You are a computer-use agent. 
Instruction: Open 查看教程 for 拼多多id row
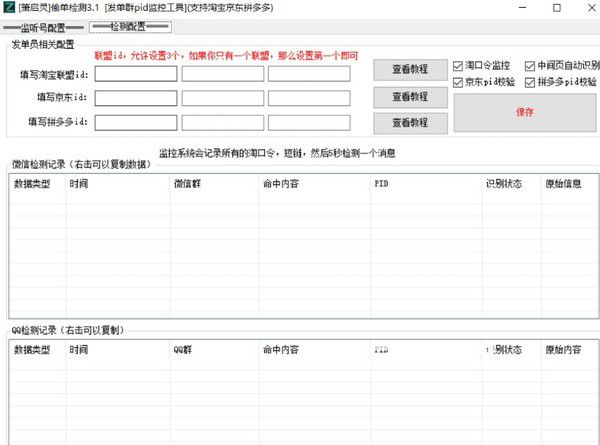coord(410,123)
